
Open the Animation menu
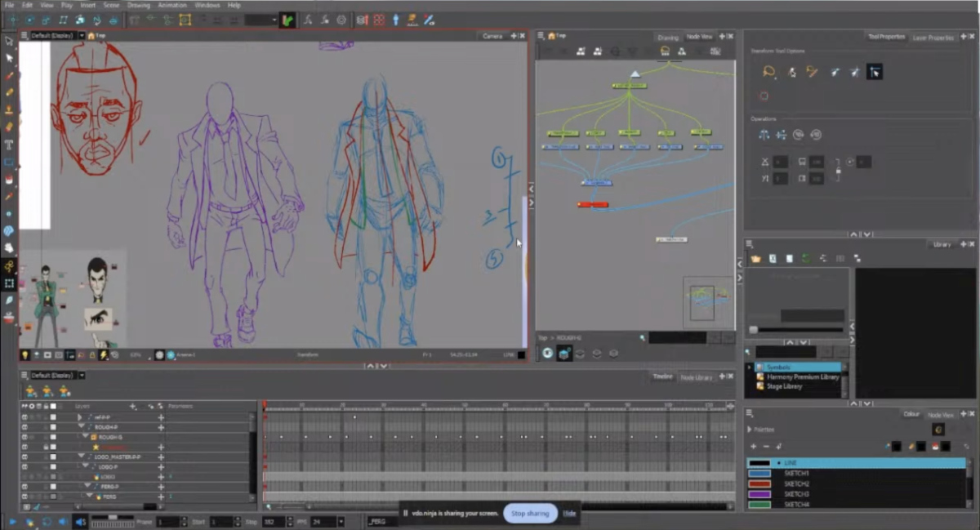click(x=172, y=4)
